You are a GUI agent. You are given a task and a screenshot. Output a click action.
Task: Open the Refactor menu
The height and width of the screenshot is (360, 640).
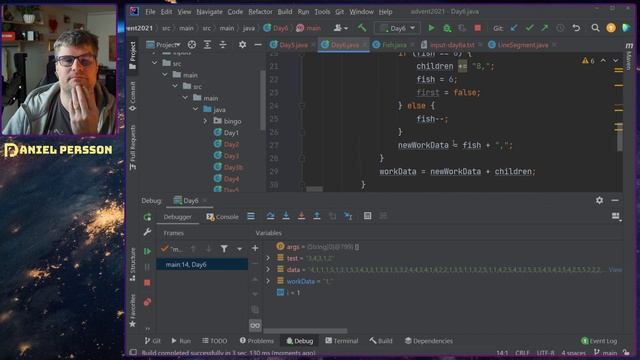pyautogui.click(x=260, y=12)
